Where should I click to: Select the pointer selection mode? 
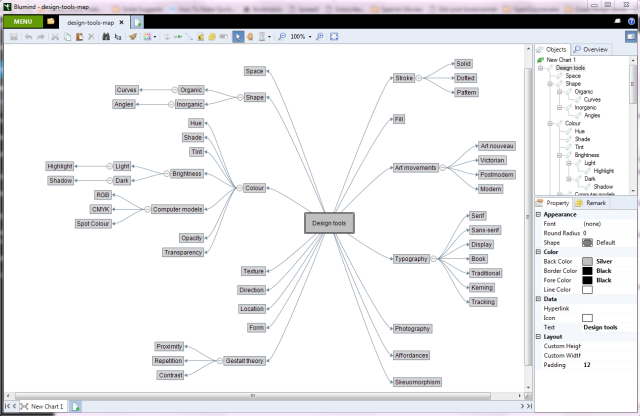238,37
